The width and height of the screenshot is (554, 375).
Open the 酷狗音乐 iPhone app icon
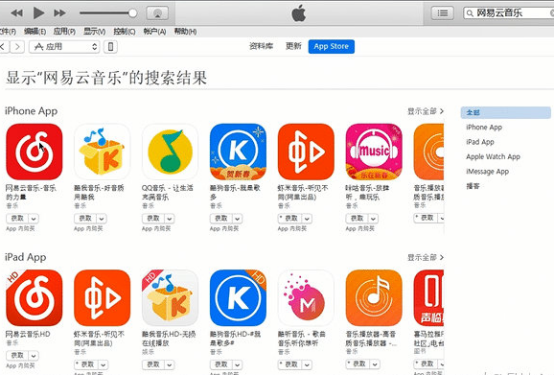pyautogui.click(x=238, y=152)
